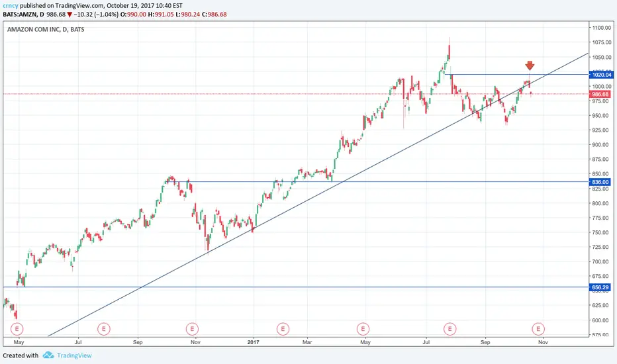617x364 pixels.
Task: Click the C:986.68 close value
Action: [x=214, y=15]
